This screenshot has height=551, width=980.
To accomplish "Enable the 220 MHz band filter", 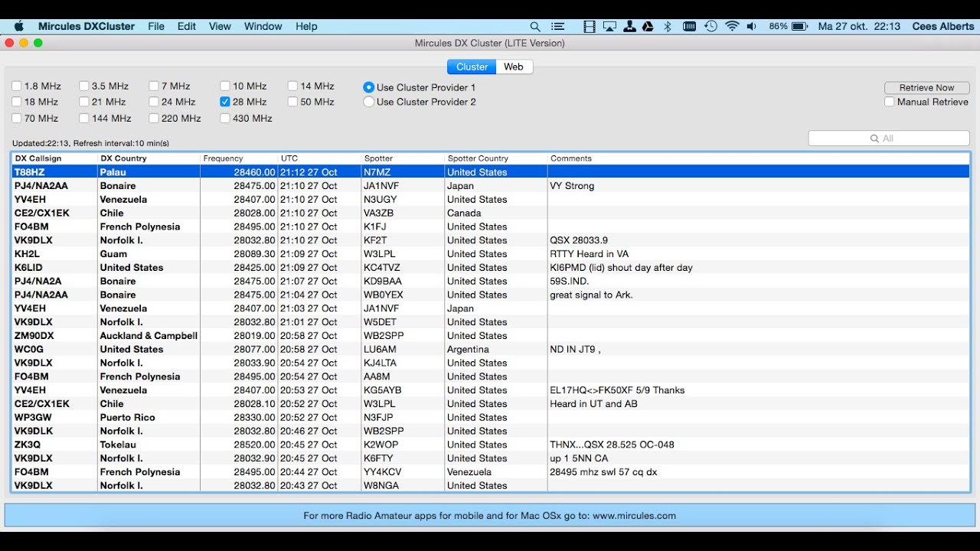I will click(x=154, y=119).
